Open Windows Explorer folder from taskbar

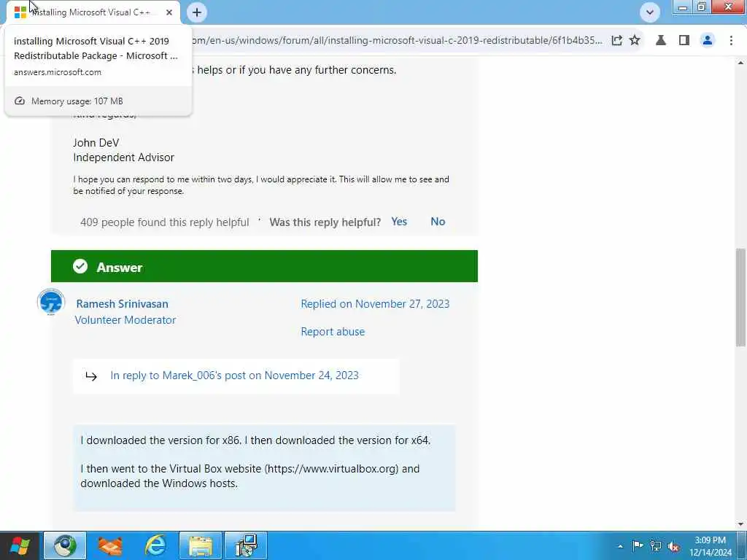(x=201, y=545)
